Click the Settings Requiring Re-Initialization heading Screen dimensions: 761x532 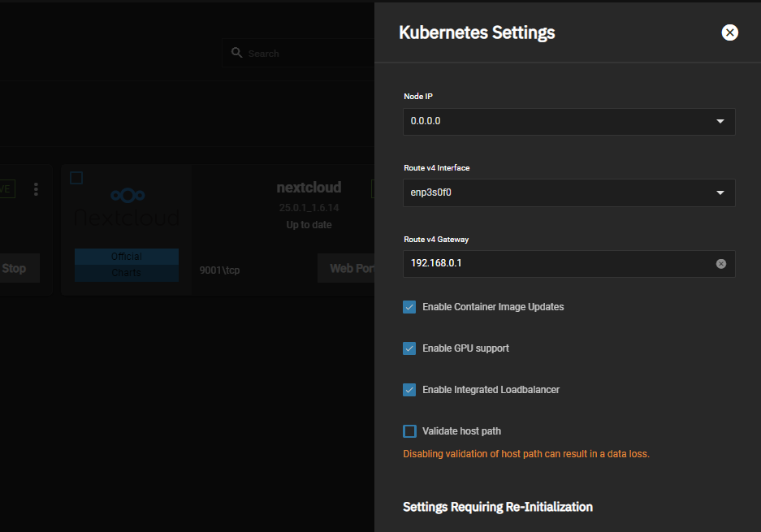tap(497, 507)
